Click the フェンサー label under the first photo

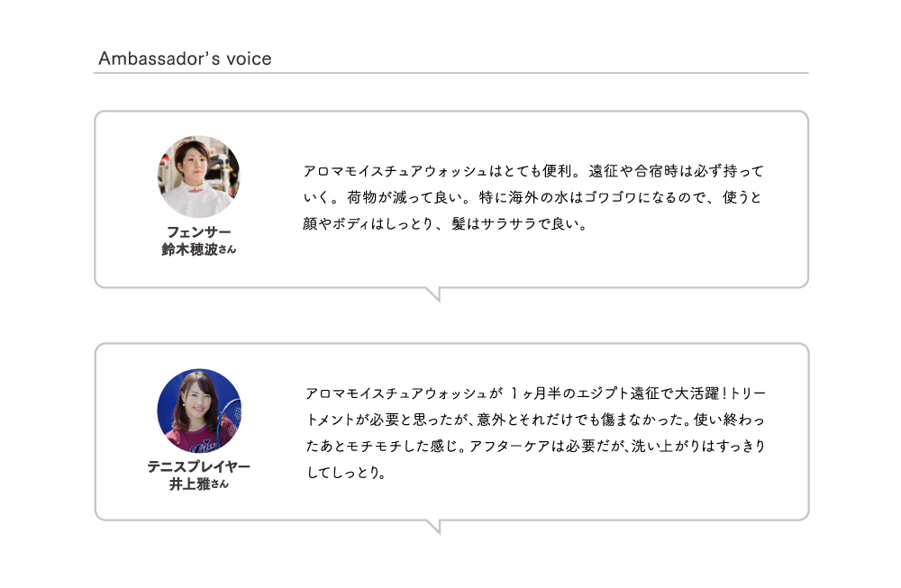(199, 232)
